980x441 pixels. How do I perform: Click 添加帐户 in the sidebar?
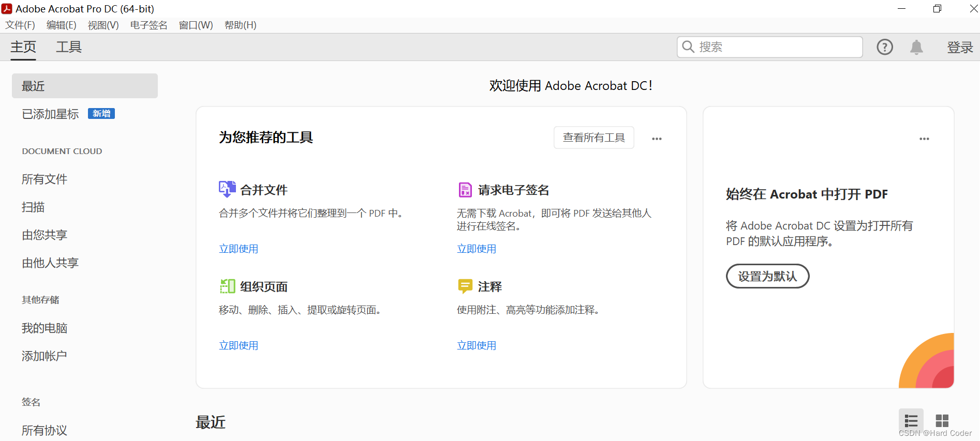coord(44,356)
